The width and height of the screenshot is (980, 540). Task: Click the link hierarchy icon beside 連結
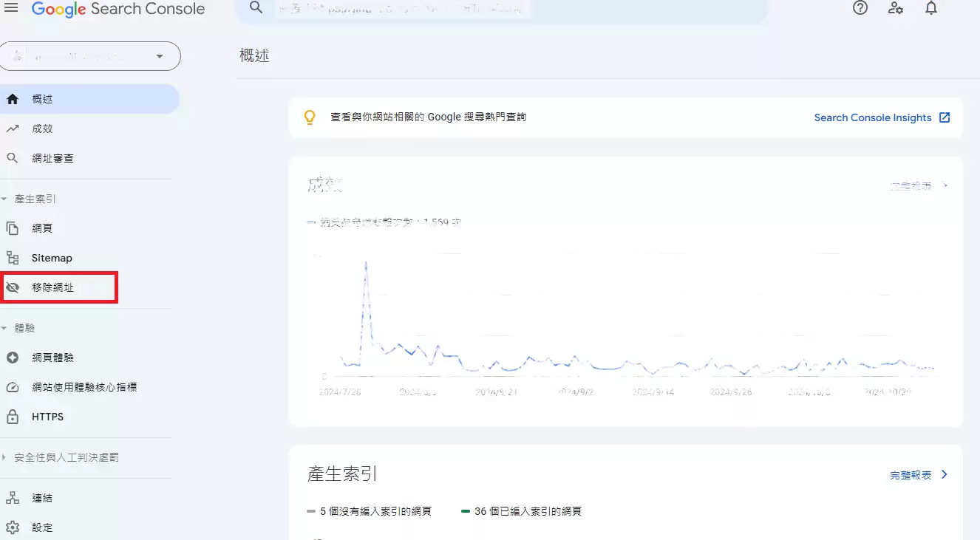tap(13, 498)
